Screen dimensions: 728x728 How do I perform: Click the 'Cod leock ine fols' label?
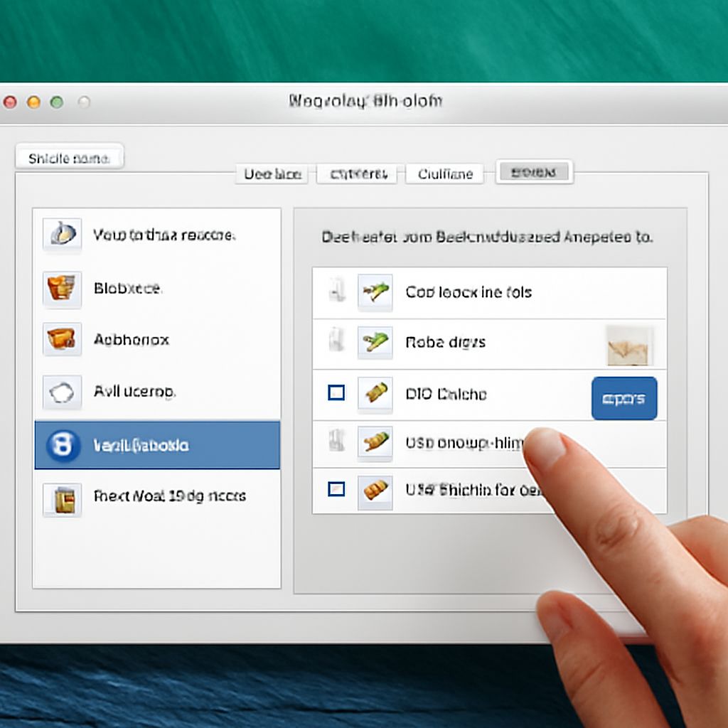tap(469, 292)
